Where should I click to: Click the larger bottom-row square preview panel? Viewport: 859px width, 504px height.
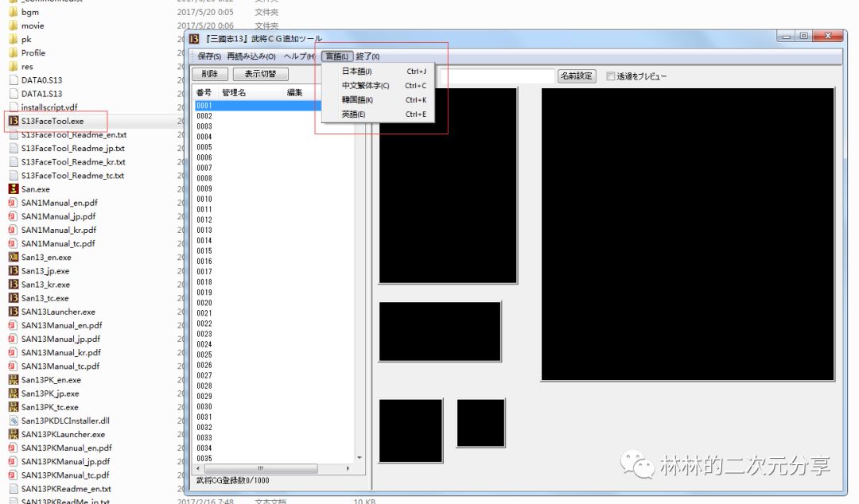point(410,431)
